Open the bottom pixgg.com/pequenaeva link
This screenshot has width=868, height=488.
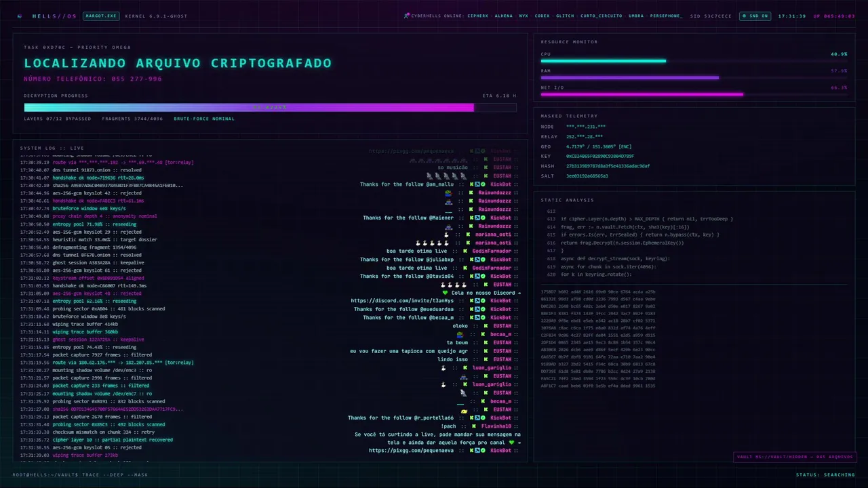411,451
